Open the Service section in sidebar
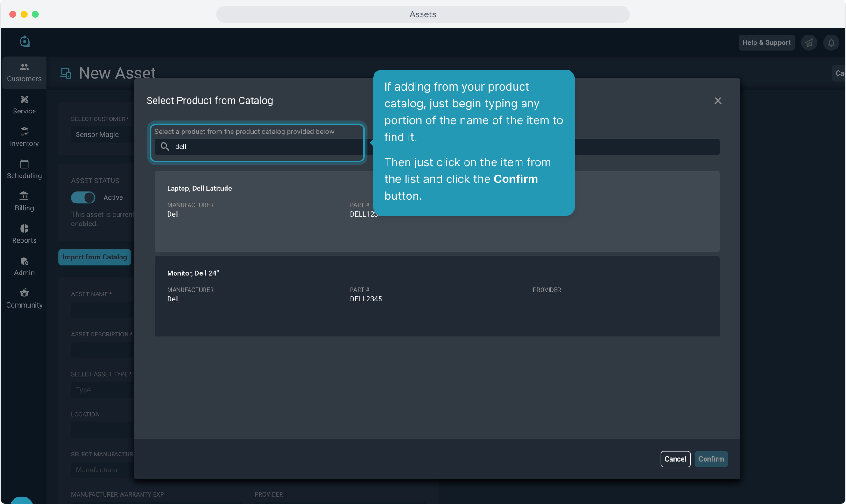Screen dimensions: 846x504 coord(24,105)
